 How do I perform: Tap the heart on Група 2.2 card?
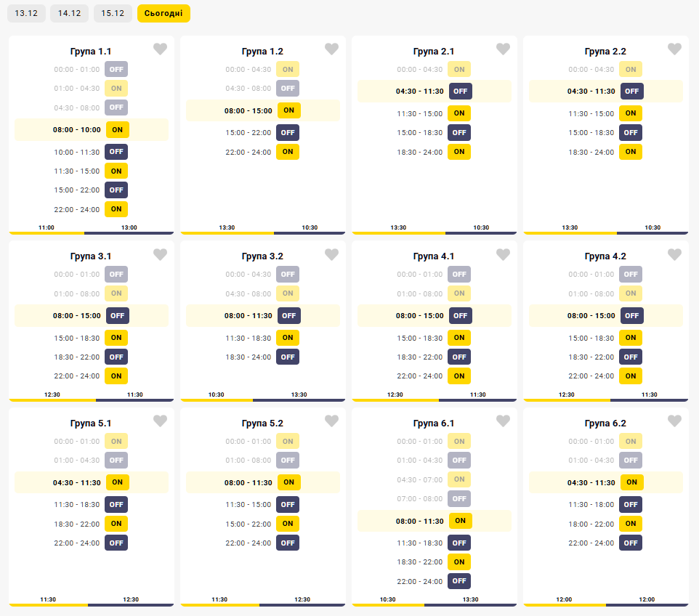(675, 49)
